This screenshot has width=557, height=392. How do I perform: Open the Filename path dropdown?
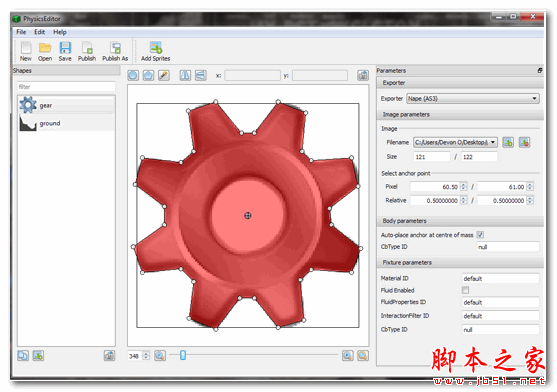tap(455, 142)
